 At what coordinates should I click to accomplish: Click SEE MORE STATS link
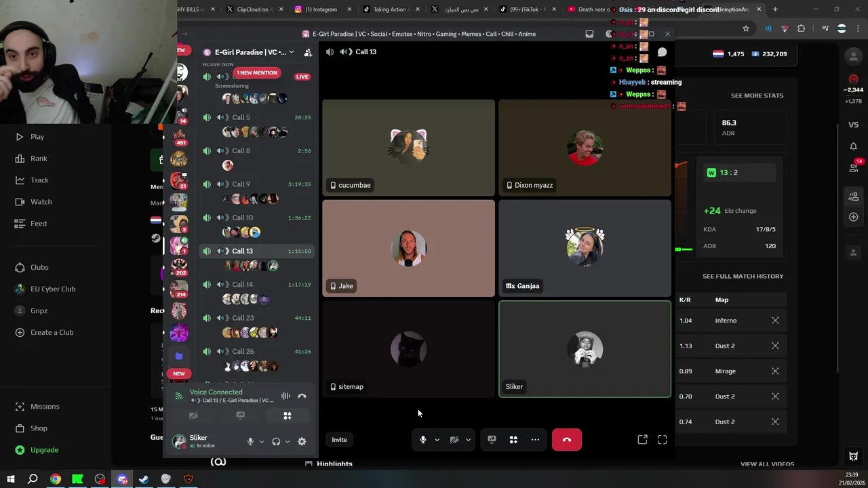(757, 96)
